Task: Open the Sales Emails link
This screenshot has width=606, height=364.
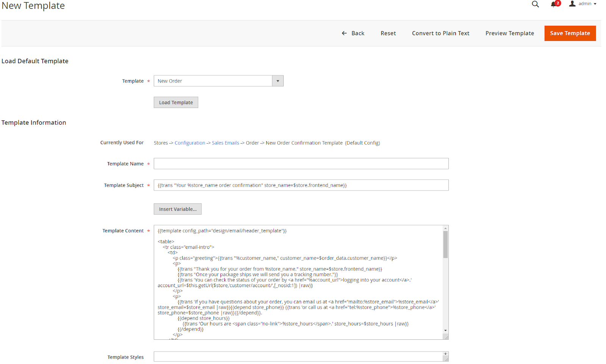Action: click(225, 143)
